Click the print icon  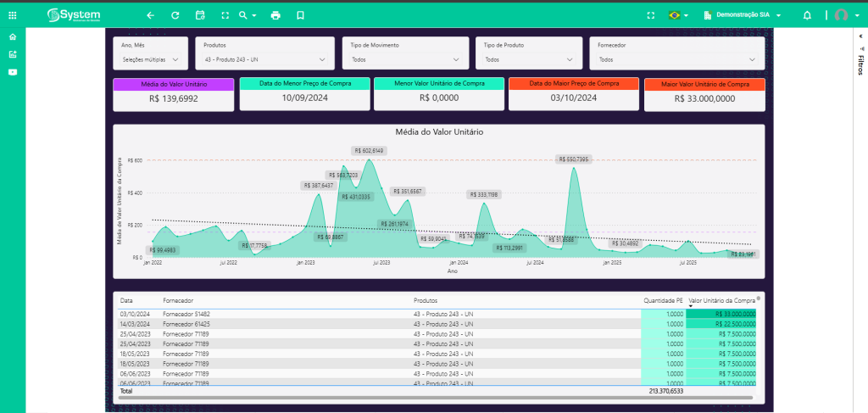(275, 15)
